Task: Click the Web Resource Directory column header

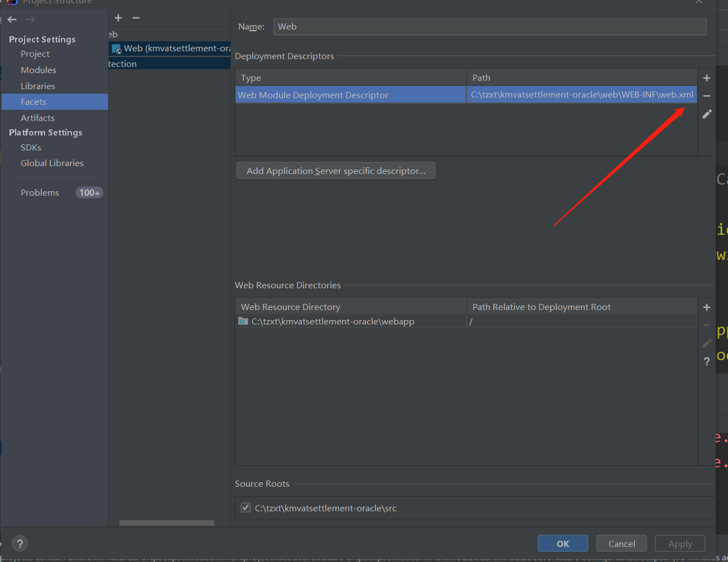Action: (351, 307)
